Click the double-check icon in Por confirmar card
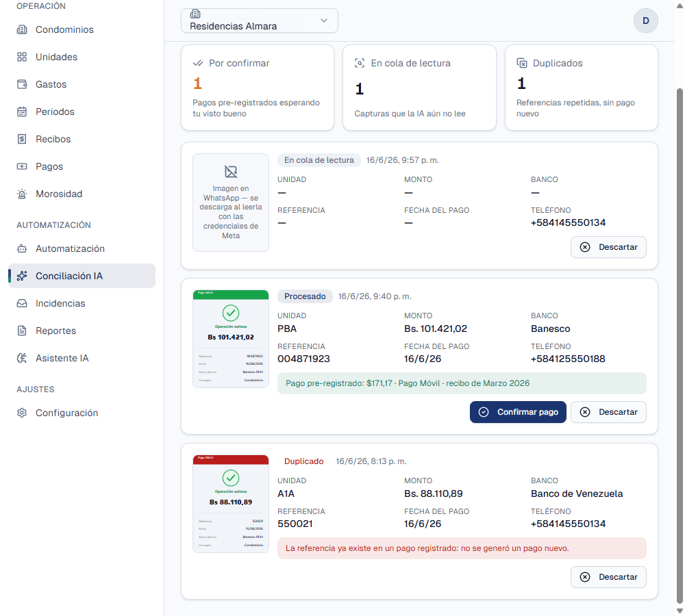This screenshot has height=616, width=685. 198,63
